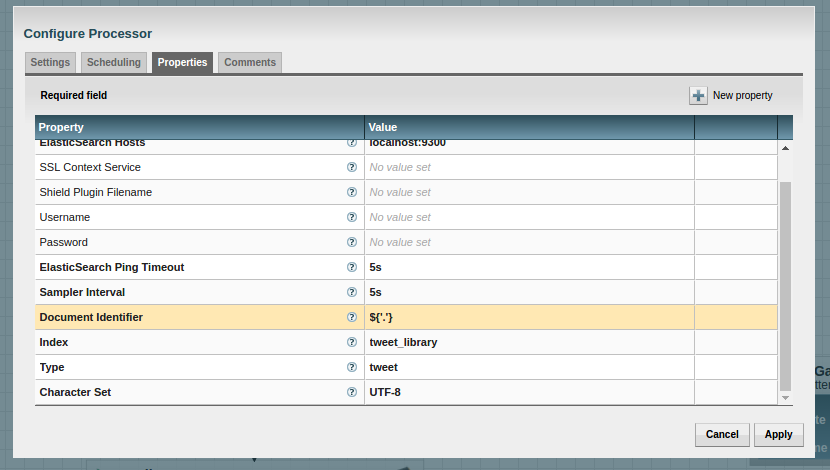830x470 pixels.
Task: Select the Sampler Interval property name
Action: coord(82,292)
